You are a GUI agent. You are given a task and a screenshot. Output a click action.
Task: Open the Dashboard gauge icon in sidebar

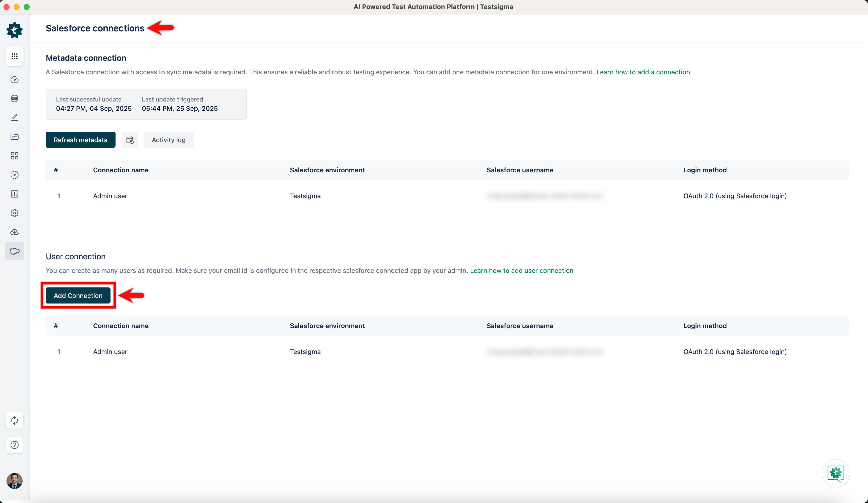[x=15, y=80]
